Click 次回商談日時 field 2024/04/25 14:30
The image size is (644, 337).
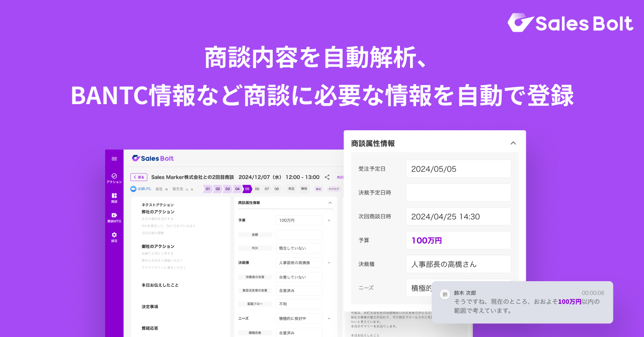pos(458,217)
